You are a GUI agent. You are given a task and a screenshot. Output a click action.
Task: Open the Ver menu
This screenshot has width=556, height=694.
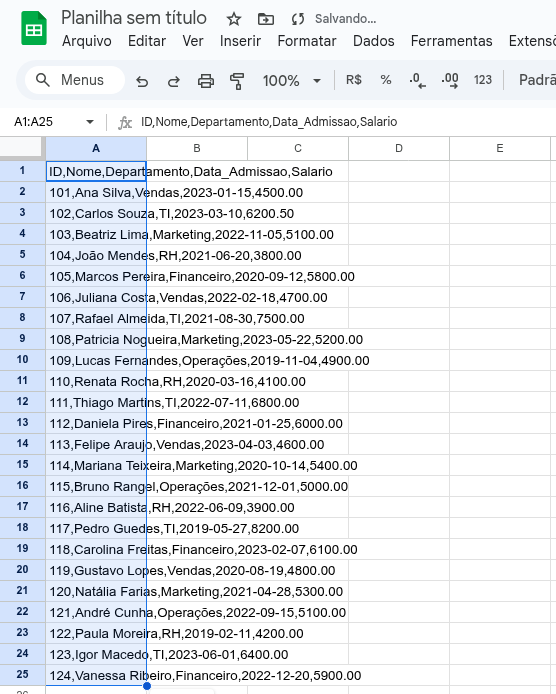pyautogui.click(x=193, y=41)
